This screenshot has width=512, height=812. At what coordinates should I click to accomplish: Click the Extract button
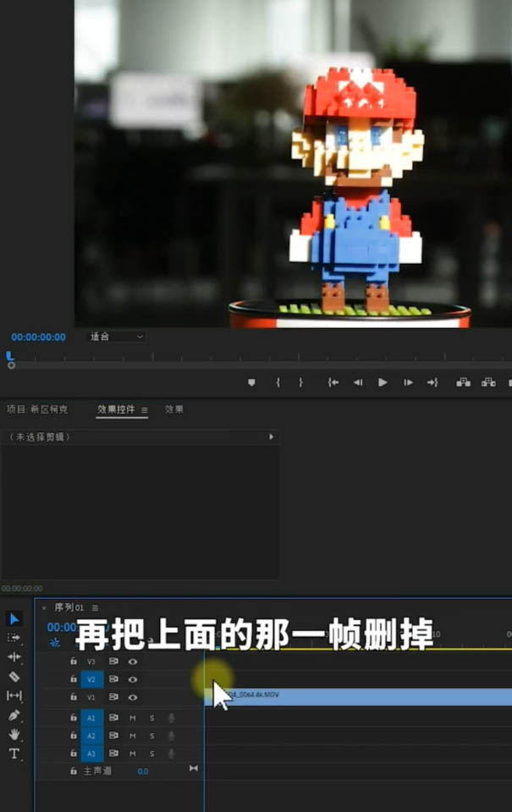click(488, 382)
